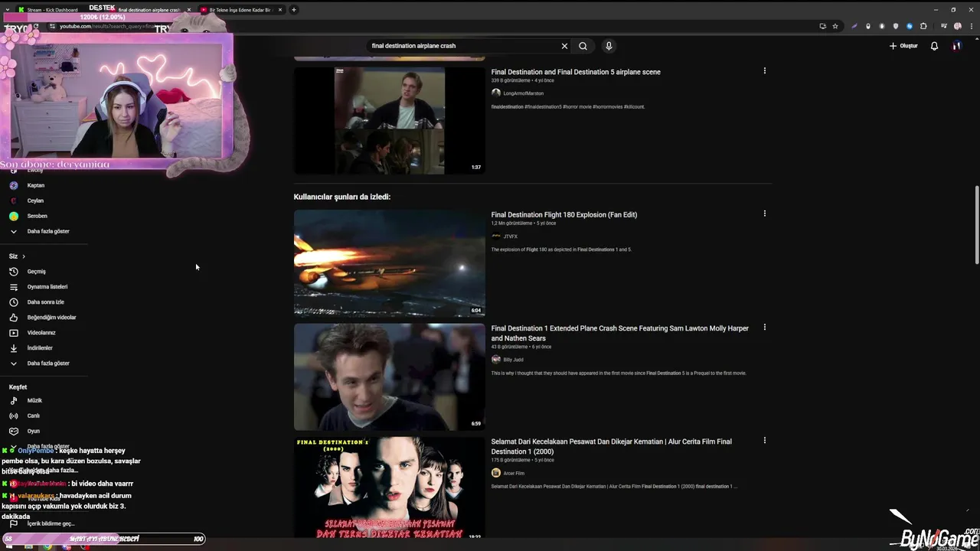This screenshot has width=980, height=551.
Task: Open more options for Extended Plane Crash video
Action: point(764,328)
